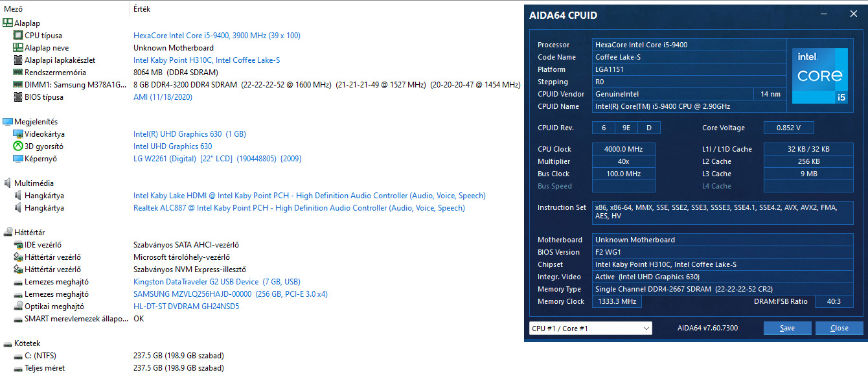Click the Háttértár storage category icon
The height and width of the screenshot is (381, 868).
tap(8, 233)
